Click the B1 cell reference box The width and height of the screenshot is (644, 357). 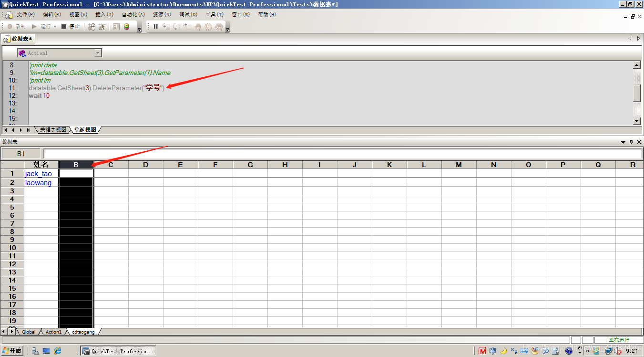(x=21, y=154)
